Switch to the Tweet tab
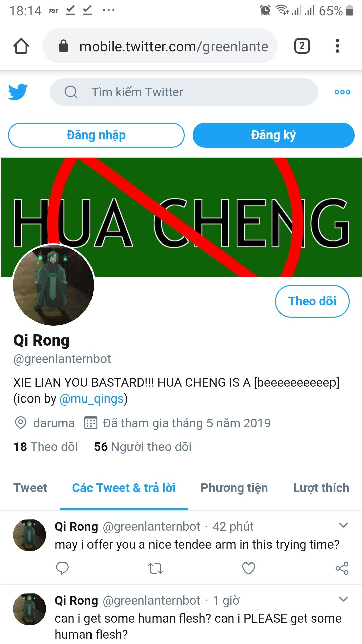Image resolution: width=362 pixels, height=644 pixels. tap(30, 488)
